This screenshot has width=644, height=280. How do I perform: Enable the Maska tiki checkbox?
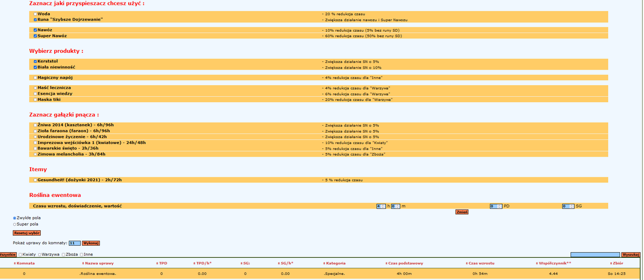point(35,100)
